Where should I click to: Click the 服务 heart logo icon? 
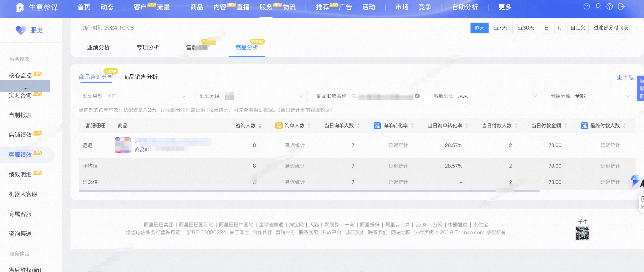pos(21,30)
